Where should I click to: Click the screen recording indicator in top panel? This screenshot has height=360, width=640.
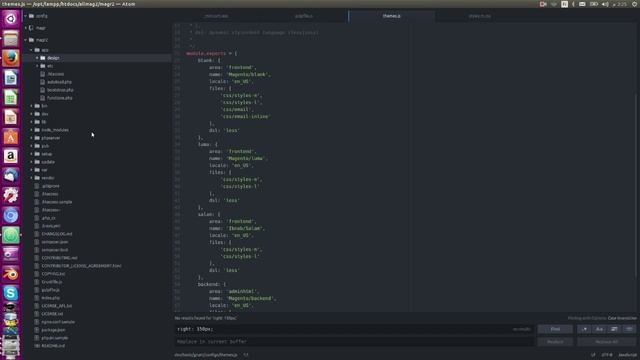coord(543,4)
